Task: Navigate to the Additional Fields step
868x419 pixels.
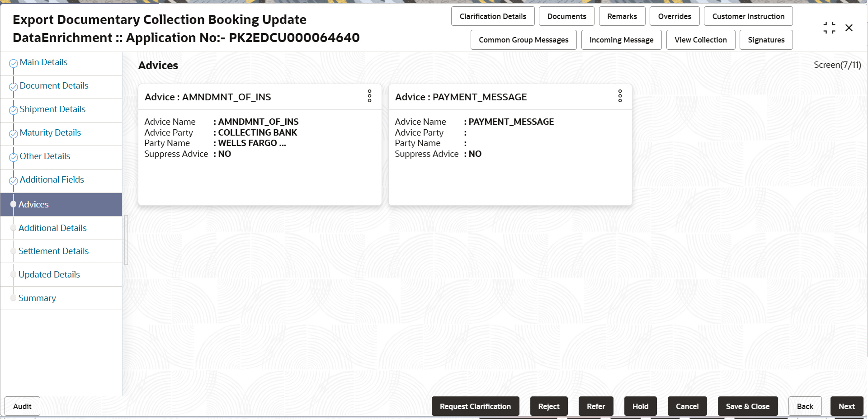Action: coord(52,180)
